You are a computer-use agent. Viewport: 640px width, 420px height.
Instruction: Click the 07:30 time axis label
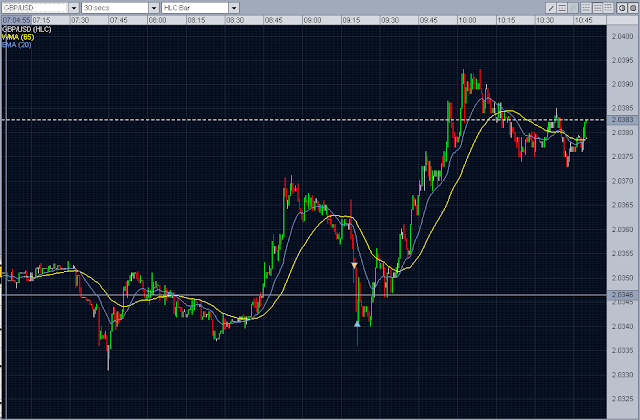point(80,20)
